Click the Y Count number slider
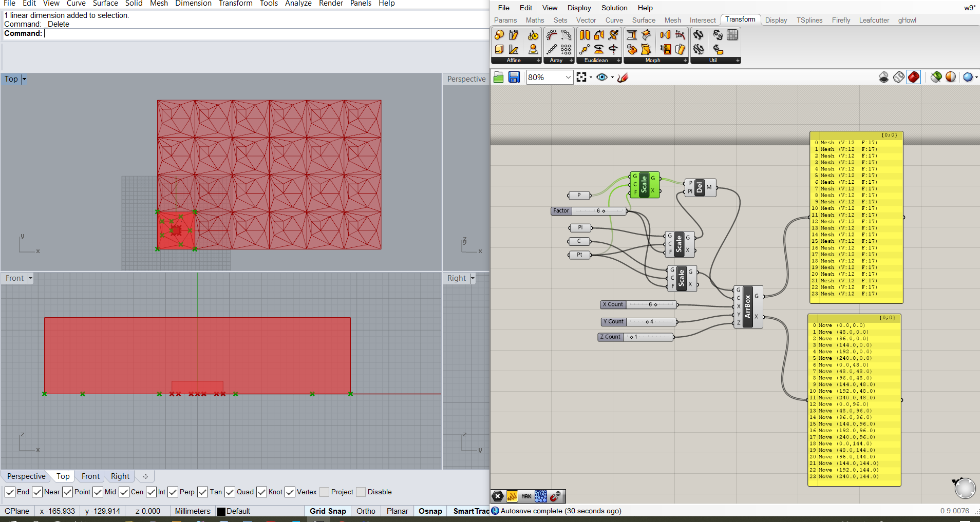The image size is (980, 522). pos(639,322)
